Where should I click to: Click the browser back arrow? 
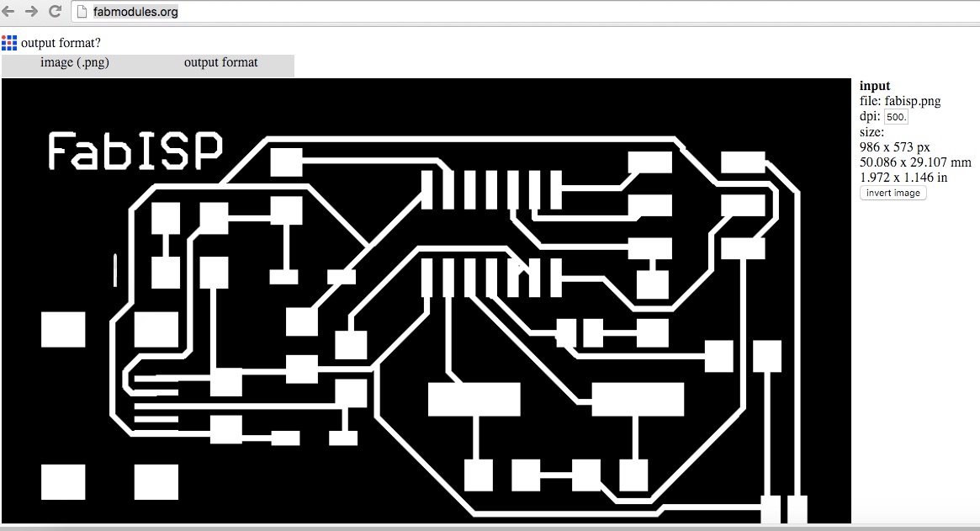(x=8, y=11)
